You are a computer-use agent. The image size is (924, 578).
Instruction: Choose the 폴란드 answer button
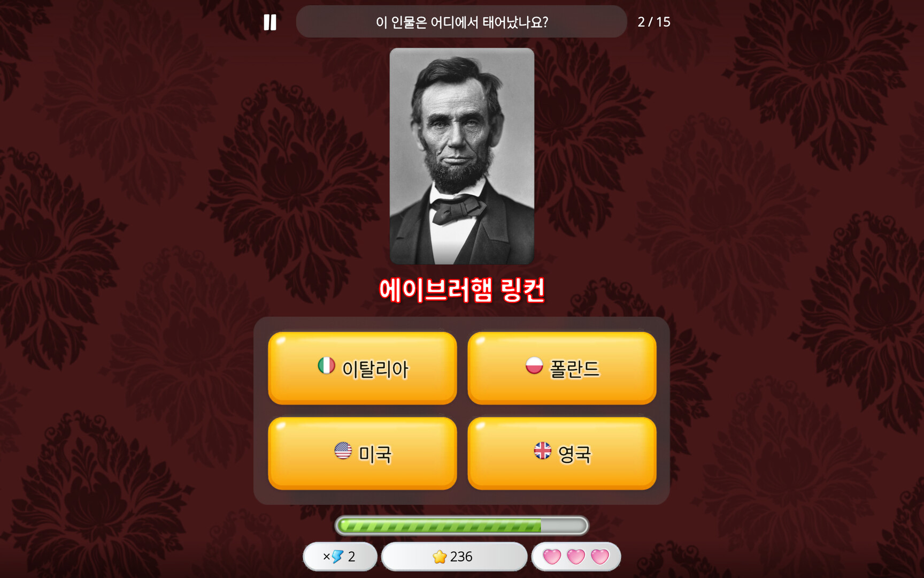pos(562,368)
